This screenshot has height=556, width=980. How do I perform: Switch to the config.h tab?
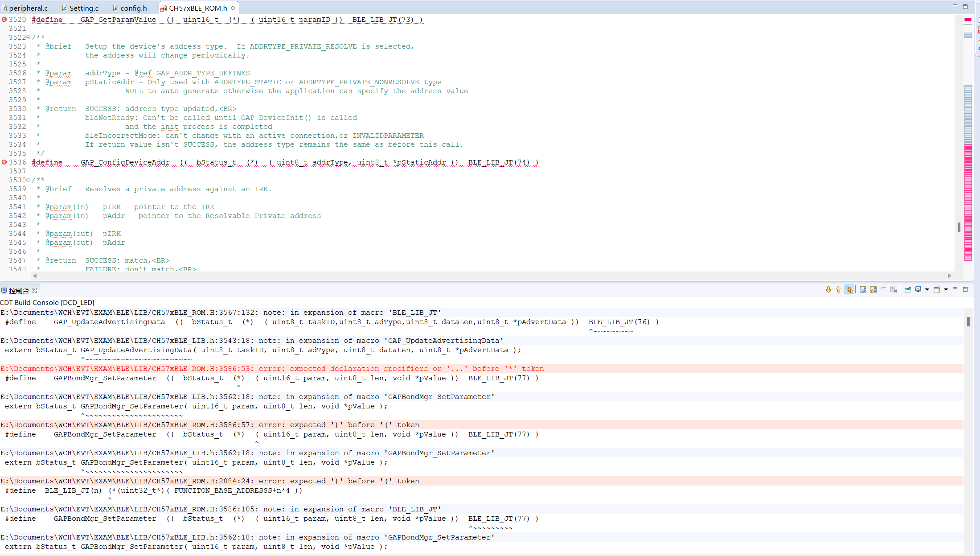pyautogui.click(x=130, y=8)
